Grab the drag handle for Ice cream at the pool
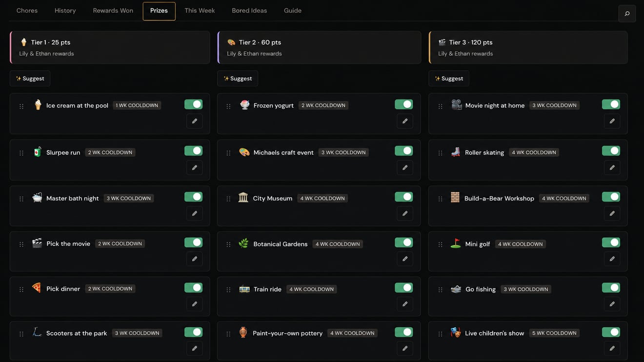Image resolution: width=644 pixels, height=362 pixels. point(21,106)
